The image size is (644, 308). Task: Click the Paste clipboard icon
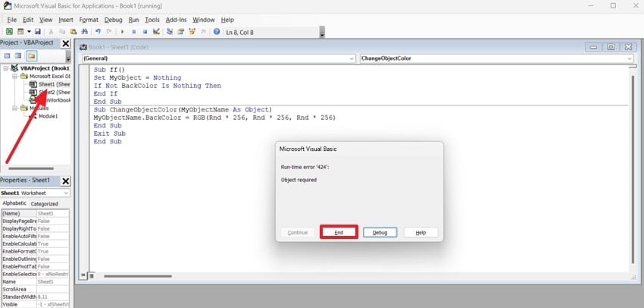point(73,32)
